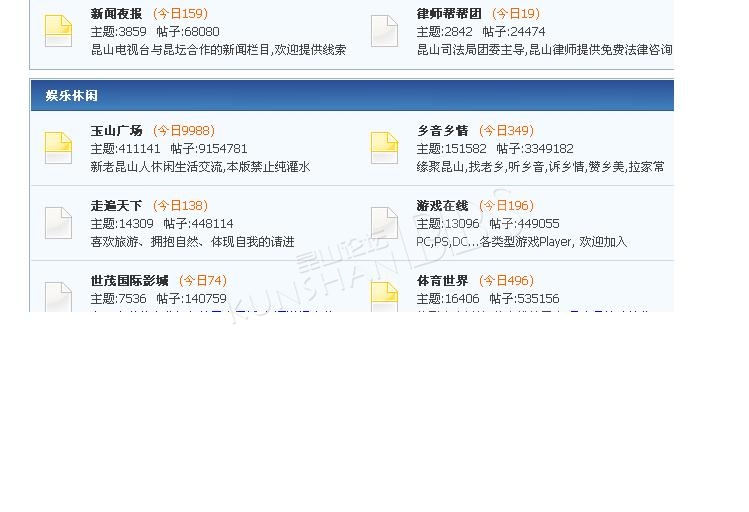This screenshot has height=512, width=749.
Task: Click the gray folder icon beside 走遍天下
Action: 58,222
